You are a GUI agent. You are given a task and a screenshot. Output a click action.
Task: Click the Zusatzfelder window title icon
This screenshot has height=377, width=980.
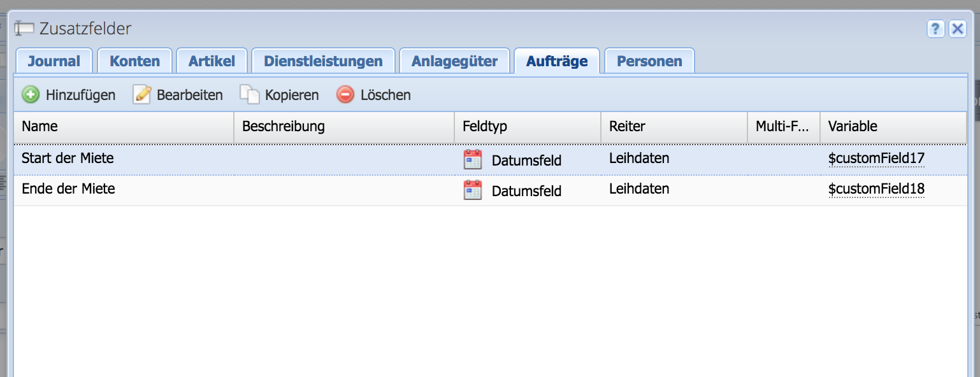coord(24,29)
